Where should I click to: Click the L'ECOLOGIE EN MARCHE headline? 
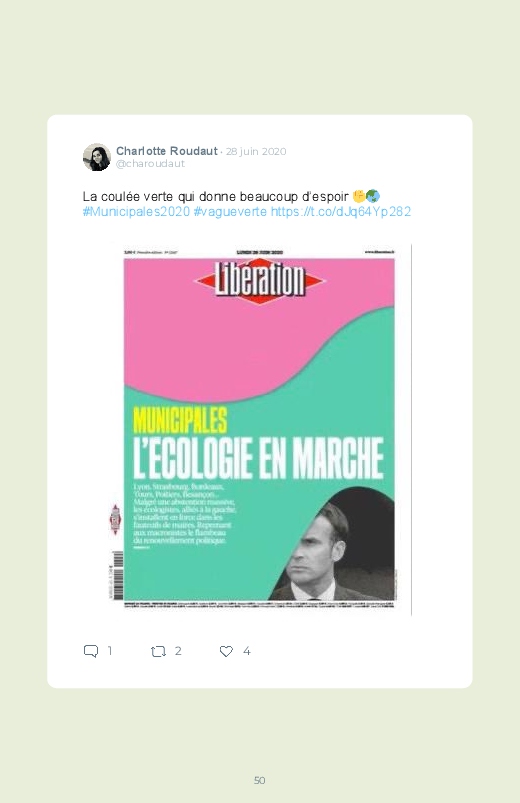[x=259, y=458]
